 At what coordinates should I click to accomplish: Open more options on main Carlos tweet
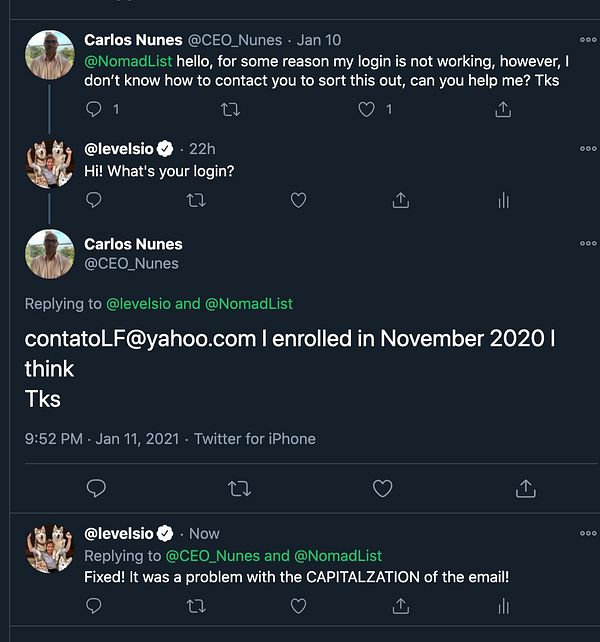coord(587,243)
